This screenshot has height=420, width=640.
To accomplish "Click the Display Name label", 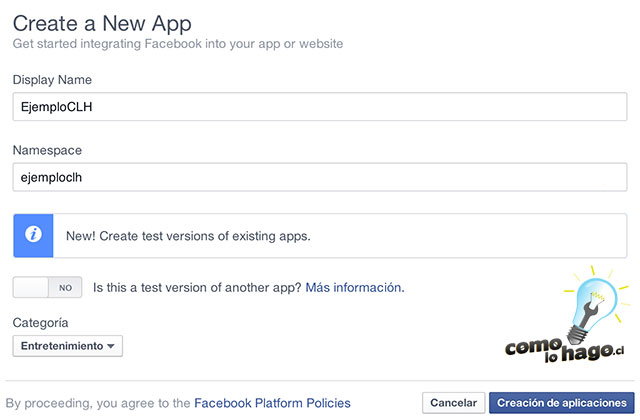I will pyautogui.click(x=52, y=80).
